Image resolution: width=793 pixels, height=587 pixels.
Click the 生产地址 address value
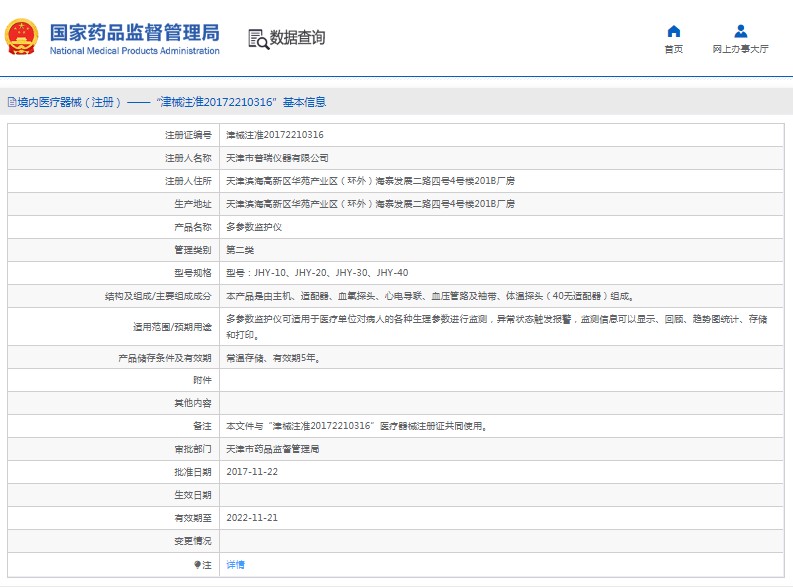coord(370,204)
